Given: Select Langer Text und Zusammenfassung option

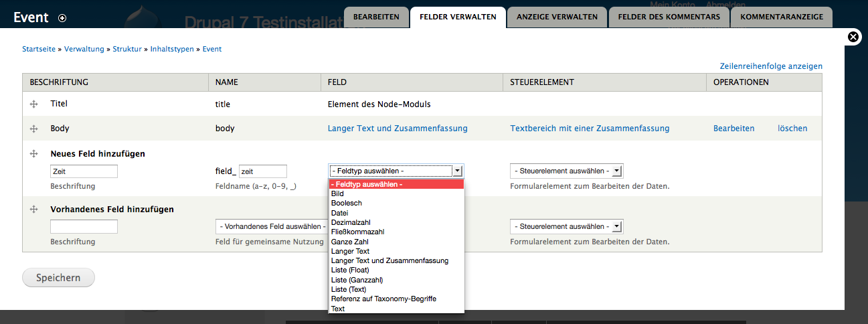Looking at the screenshot, I should (389, 260).
